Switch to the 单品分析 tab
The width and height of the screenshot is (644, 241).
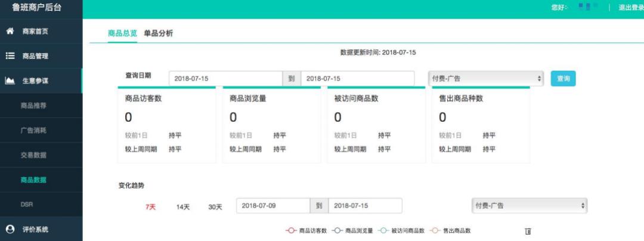158,33
